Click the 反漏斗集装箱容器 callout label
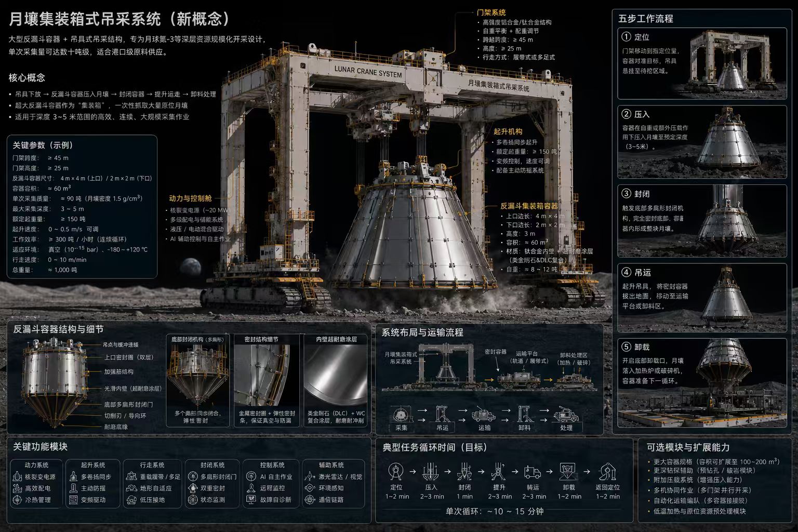The image size is (798, 532). pyautogui.click(x=529, y=206)
